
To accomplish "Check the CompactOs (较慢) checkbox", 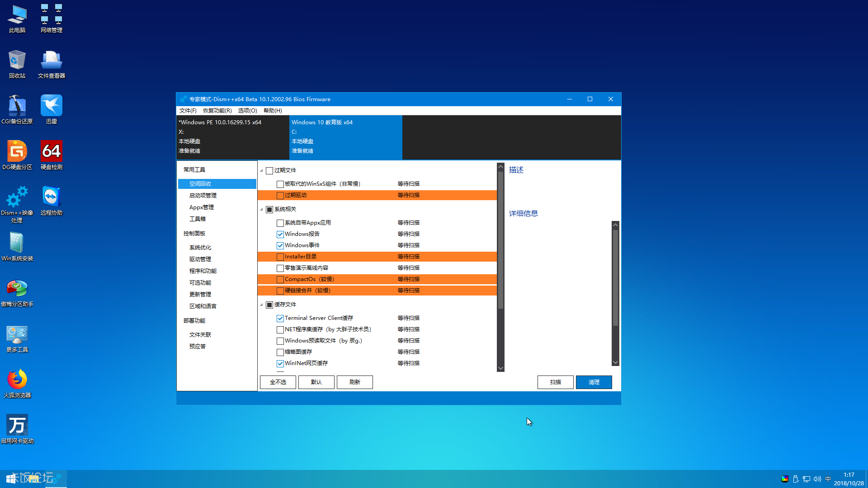I will coord(280,280).
